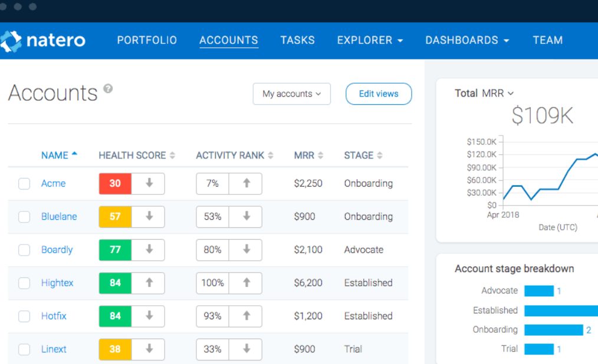Click Bluelane's health score trend down arrow
Screen dimensions: 598x364
pyautogui.click(x=149, y=216)
